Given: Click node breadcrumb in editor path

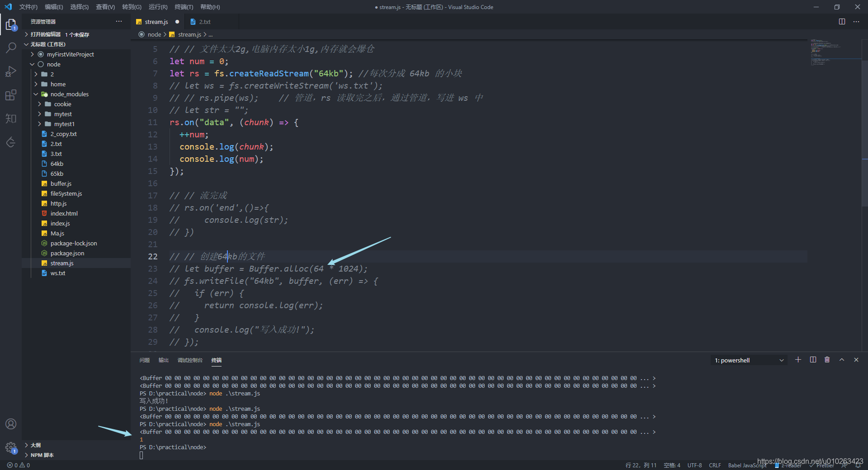Looking at the screenshot, I should [x=154, y=34].
